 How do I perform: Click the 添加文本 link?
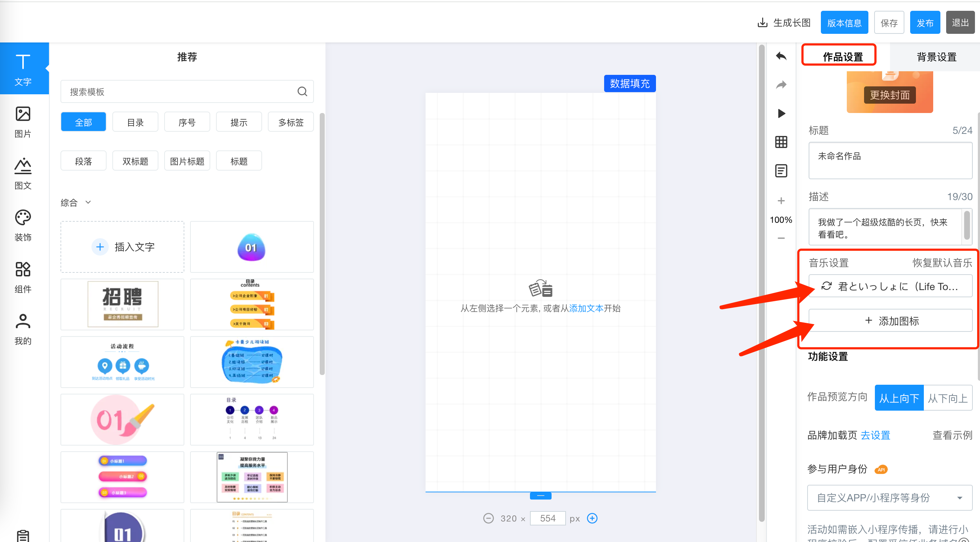click(x=586, y=308)
